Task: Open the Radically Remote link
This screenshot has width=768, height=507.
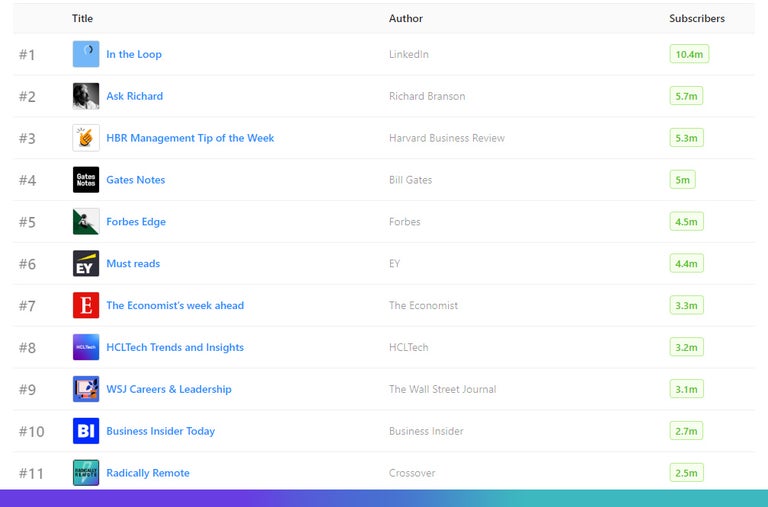Action: [148, 473]
